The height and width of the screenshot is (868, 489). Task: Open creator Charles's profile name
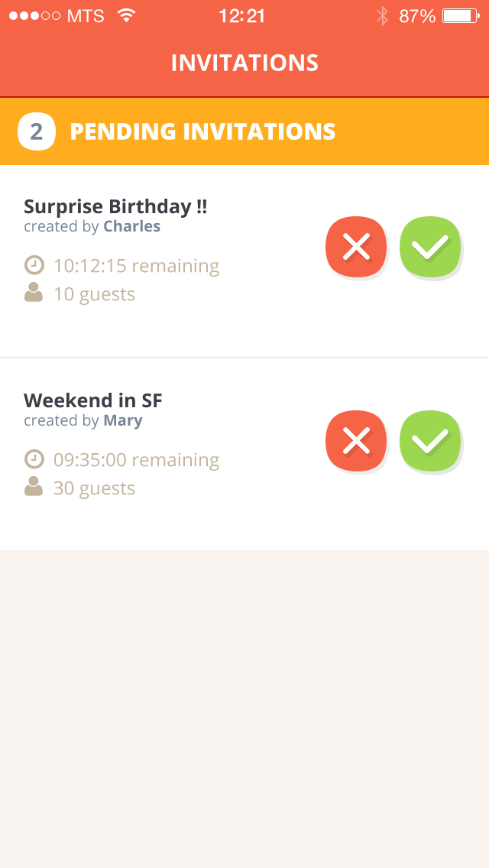tap(131, 226)
